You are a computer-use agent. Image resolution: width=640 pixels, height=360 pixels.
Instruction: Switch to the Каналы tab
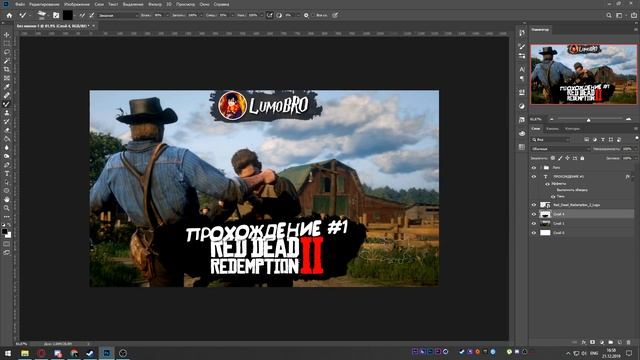tap(552, 129)
